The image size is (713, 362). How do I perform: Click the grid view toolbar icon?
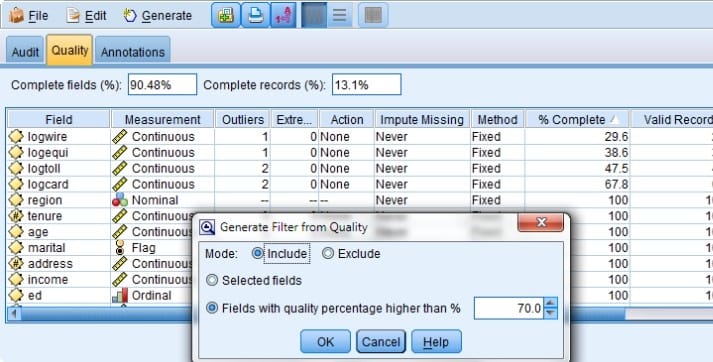pyautogui.click(x=314, y=15)
